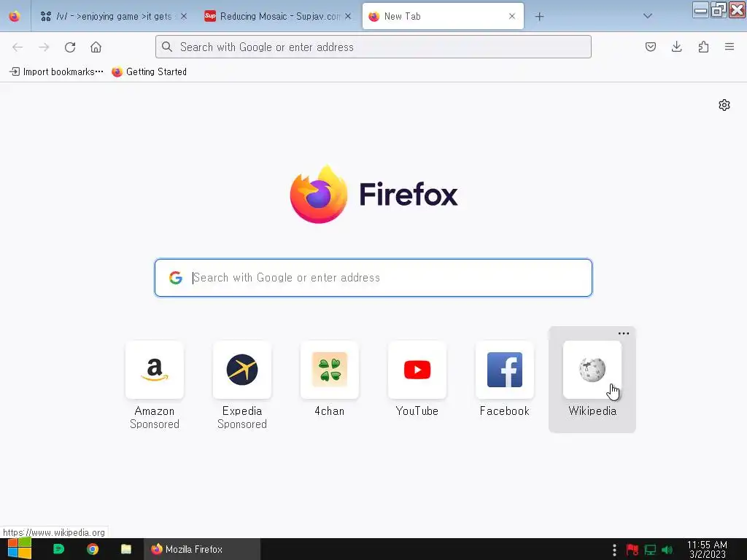The height and width of the screenshot is (560, 747).
Task: Go back using the back arrow
Action: pos(18,47)
